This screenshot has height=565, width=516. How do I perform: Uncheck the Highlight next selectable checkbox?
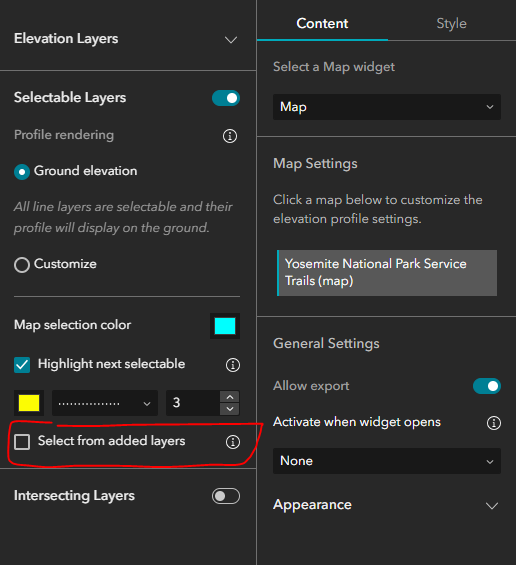pos(22,365)
